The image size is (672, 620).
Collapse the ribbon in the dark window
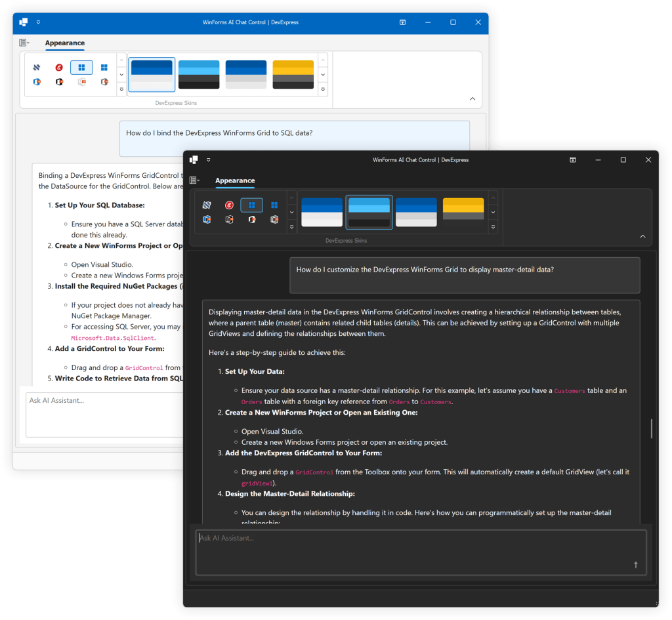coord(642,237)
